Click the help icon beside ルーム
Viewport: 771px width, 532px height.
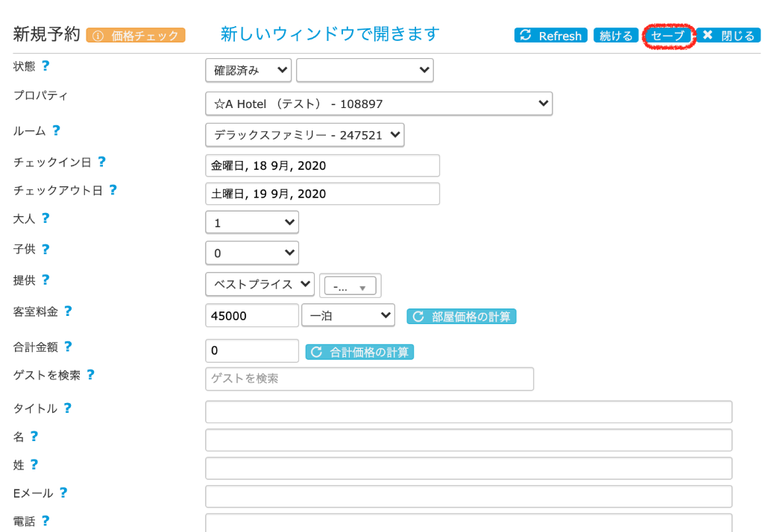56,130
